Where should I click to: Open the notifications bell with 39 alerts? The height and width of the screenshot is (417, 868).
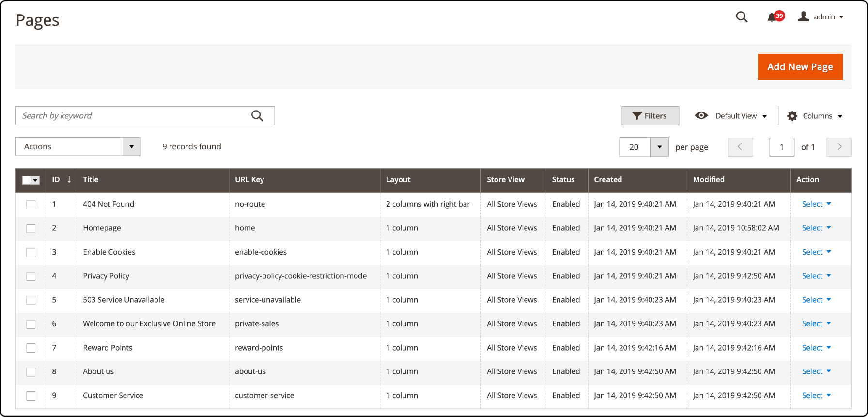click(x=775, y=17)
